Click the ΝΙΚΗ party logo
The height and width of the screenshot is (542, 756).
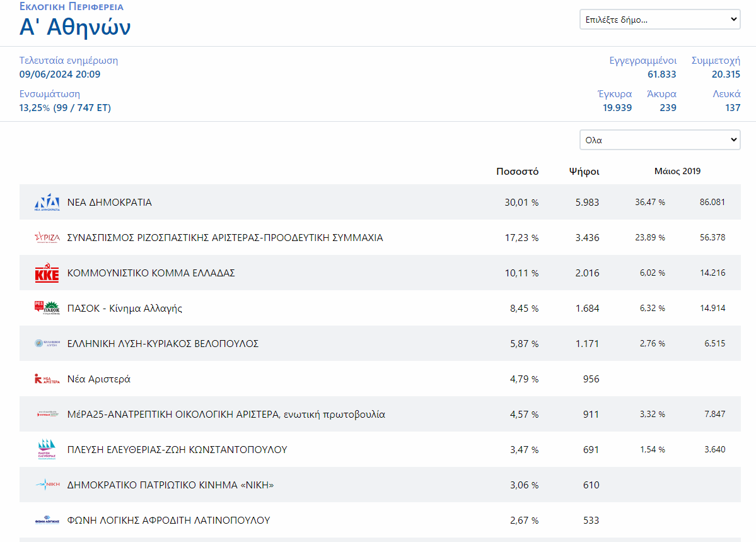coord(47,485)
